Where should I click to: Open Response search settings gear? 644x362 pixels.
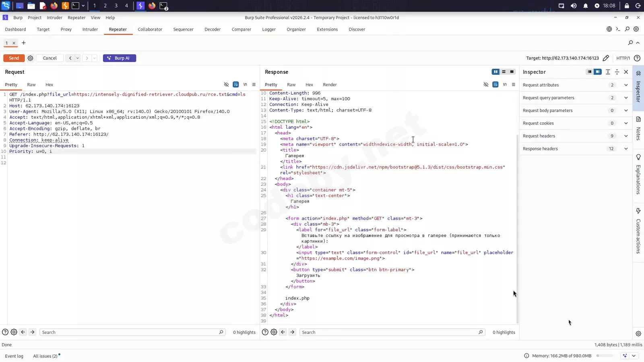click(274, 332)
